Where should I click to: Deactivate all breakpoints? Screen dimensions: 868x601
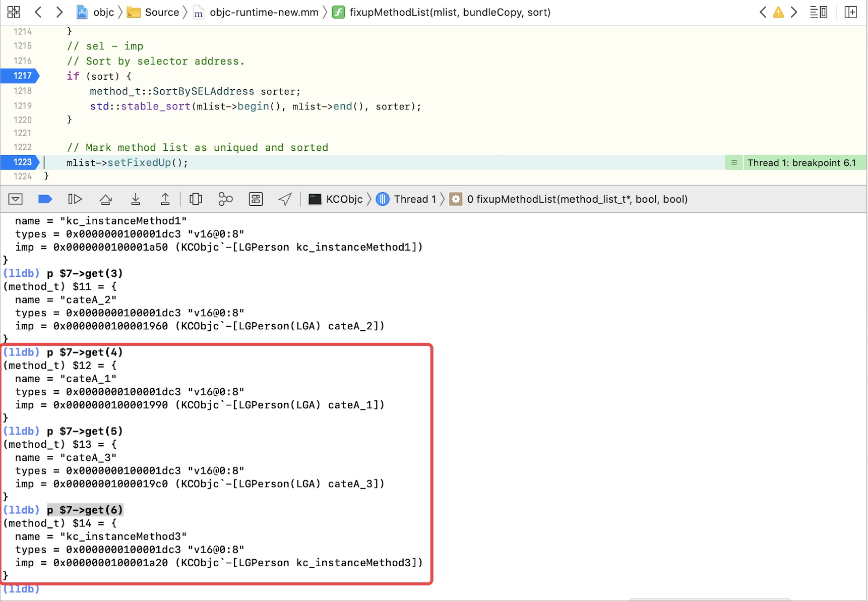tap(45, 199)
